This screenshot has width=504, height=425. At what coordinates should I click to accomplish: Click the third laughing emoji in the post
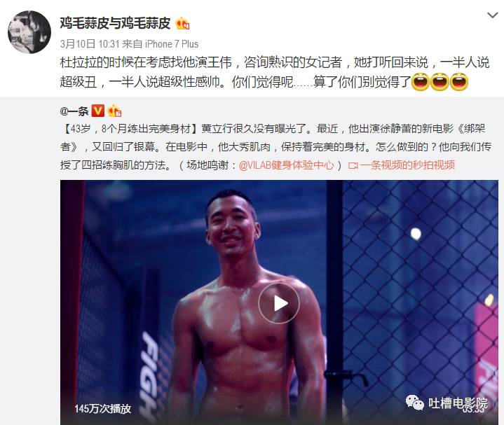(x=458, y=81)
